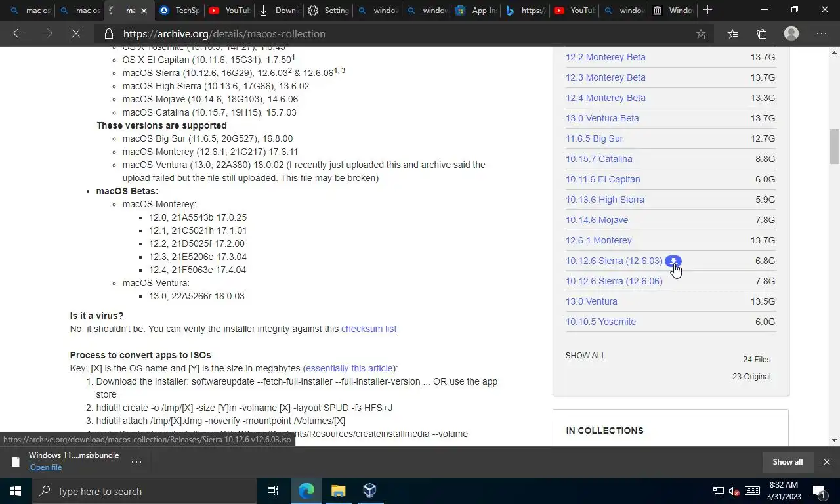Click the 23 Original files text
This screenshot has height=504, width=840.
751,377
